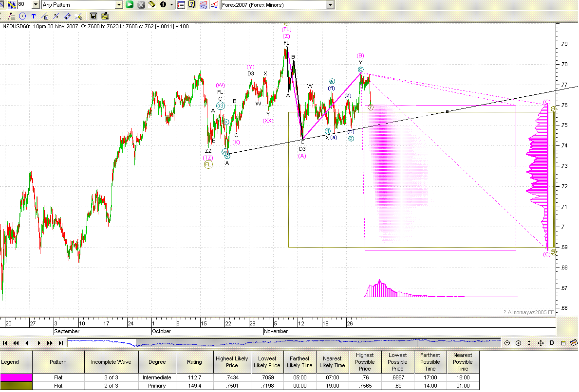The height and width of the screenshot is (392, 579).
Task: Open the bar count 80 dropdown
Action: [36, 5]
